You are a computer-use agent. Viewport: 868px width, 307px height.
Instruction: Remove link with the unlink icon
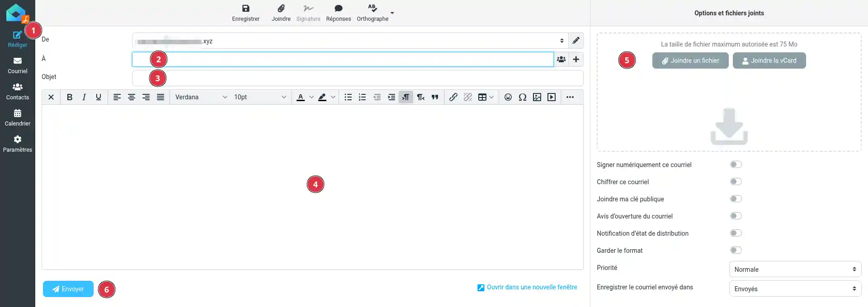pyautogui.click(x=468, y=97)
